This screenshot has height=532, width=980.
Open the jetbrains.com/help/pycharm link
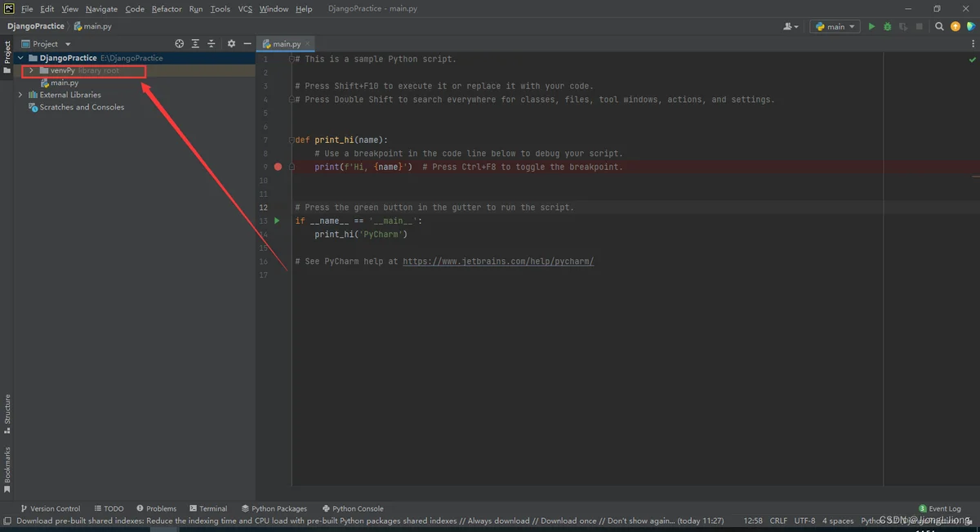pos(498,262)
